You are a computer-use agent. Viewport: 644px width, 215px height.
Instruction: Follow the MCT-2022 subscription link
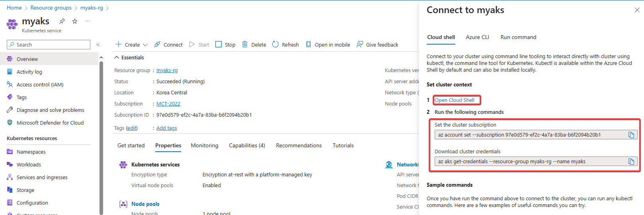click(168, 104)
